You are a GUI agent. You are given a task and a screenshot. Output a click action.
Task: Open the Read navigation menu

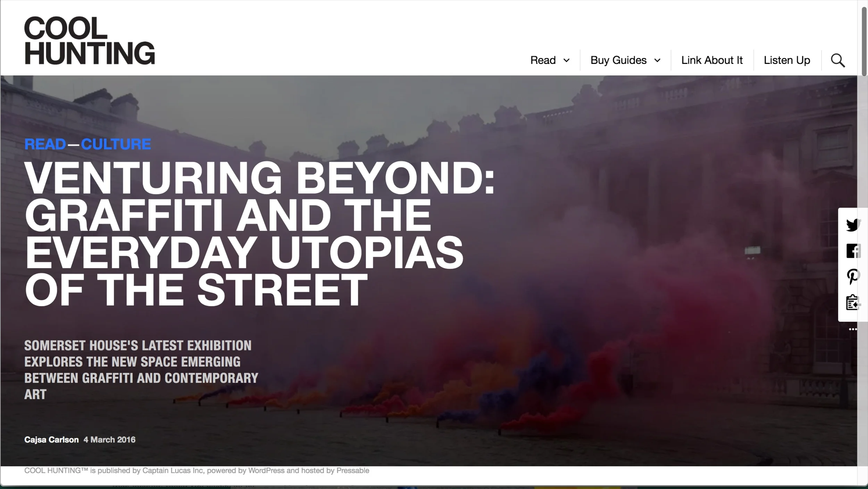click(543, 60)
